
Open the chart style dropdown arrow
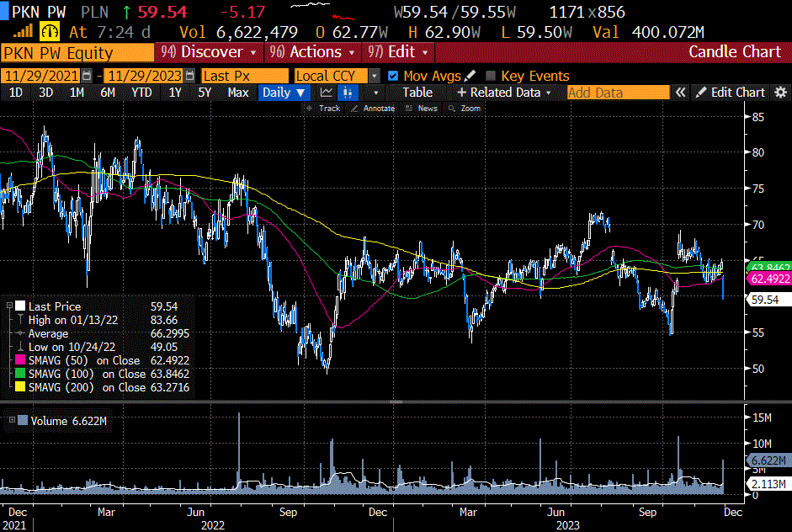pos(375,93)
